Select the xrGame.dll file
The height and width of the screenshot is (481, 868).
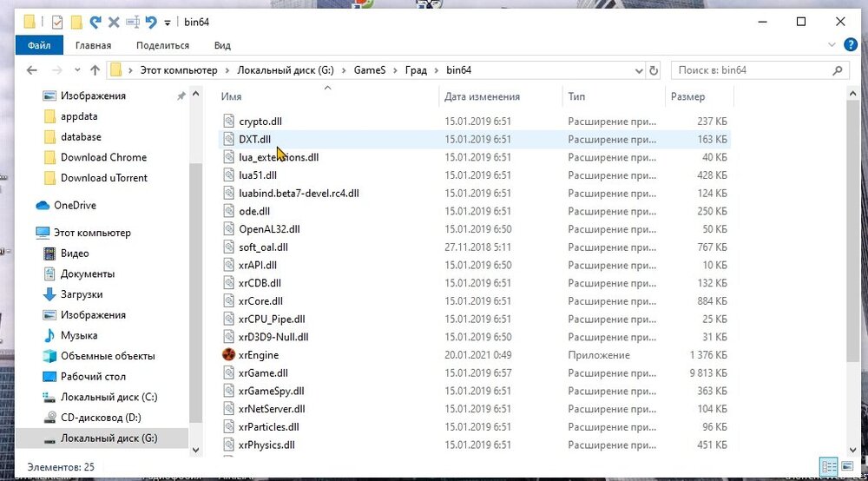pyautogui.click(x=263, y=373)
